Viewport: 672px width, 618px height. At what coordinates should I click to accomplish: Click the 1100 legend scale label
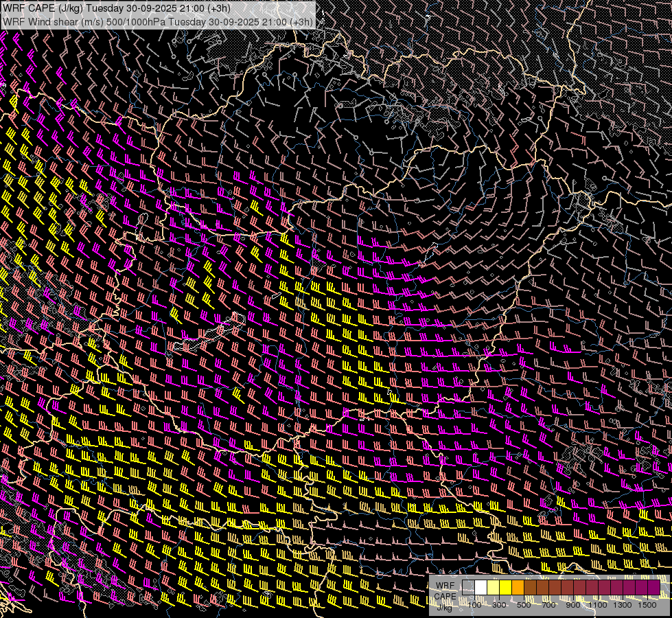tap(598, 604)
